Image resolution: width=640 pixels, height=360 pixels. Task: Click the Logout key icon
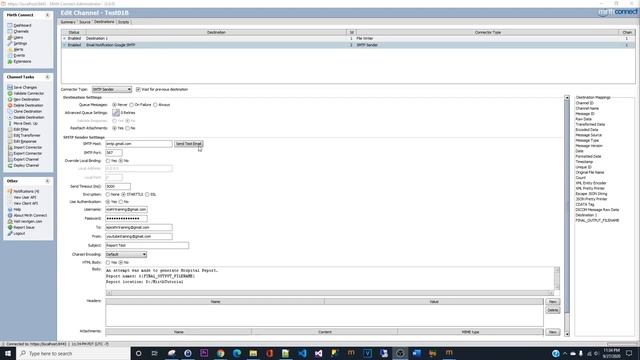pos(10,233)
